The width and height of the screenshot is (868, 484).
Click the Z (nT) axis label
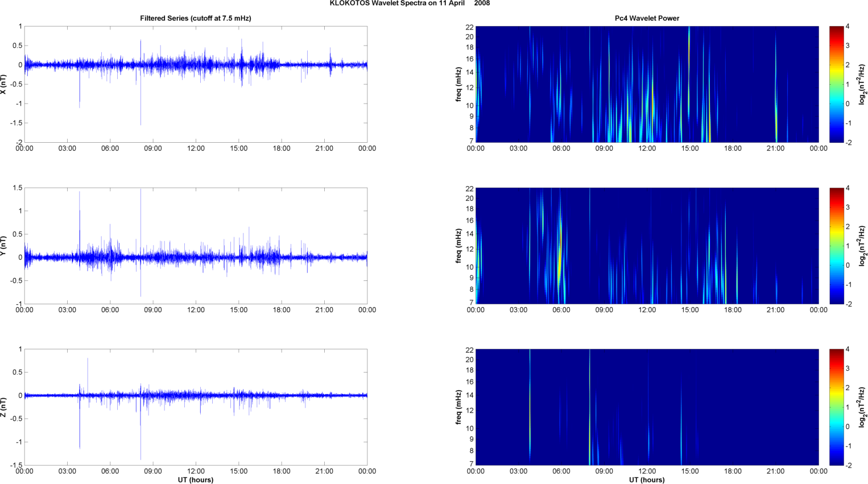[3, 407]
